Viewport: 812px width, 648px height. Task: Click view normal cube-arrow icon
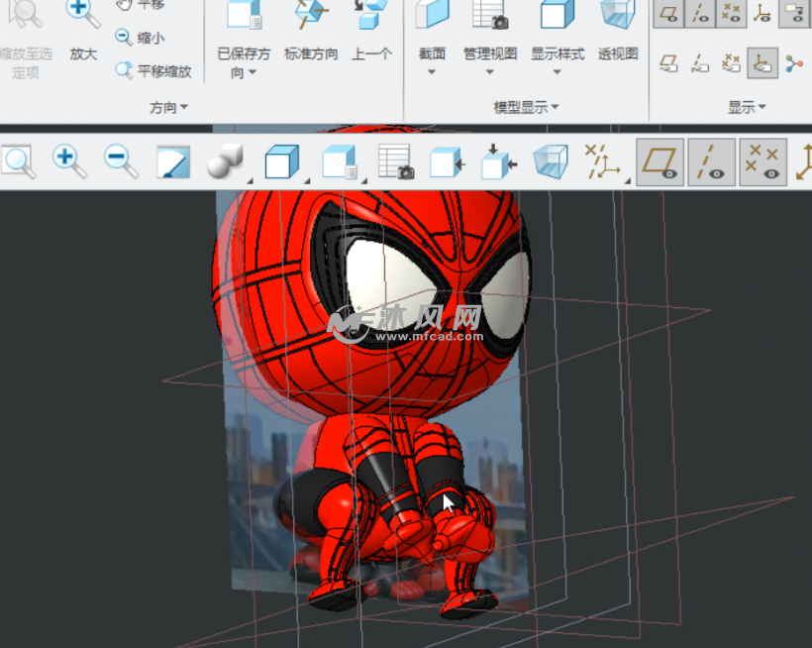coord(448,162)
